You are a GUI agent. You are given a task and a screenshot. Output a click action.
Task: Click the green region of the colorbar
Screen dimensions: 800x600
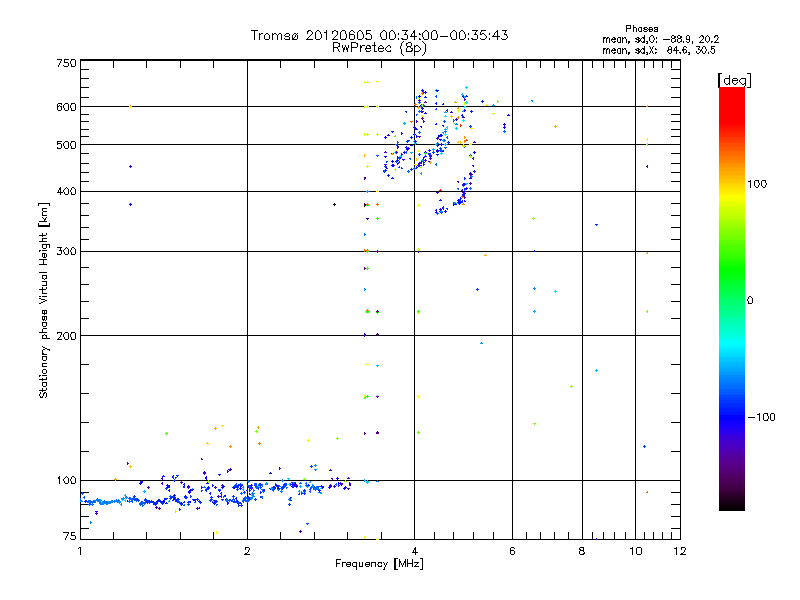tap(732, 270)
